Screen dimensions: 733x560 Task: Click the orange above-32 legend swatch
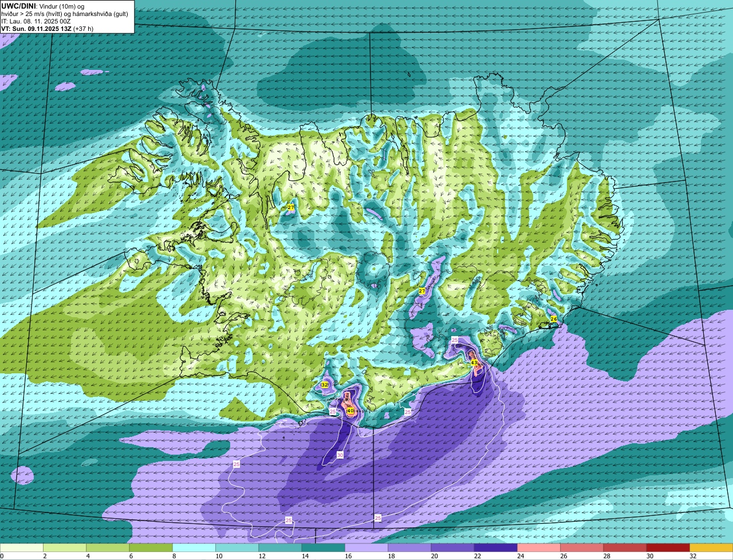711,548
